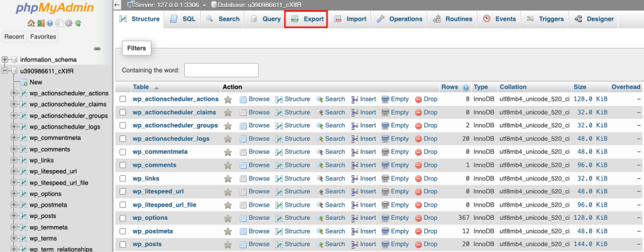The image size is (644, 252).
Task: Click the Rows column help icon
Action: point(466,88)
